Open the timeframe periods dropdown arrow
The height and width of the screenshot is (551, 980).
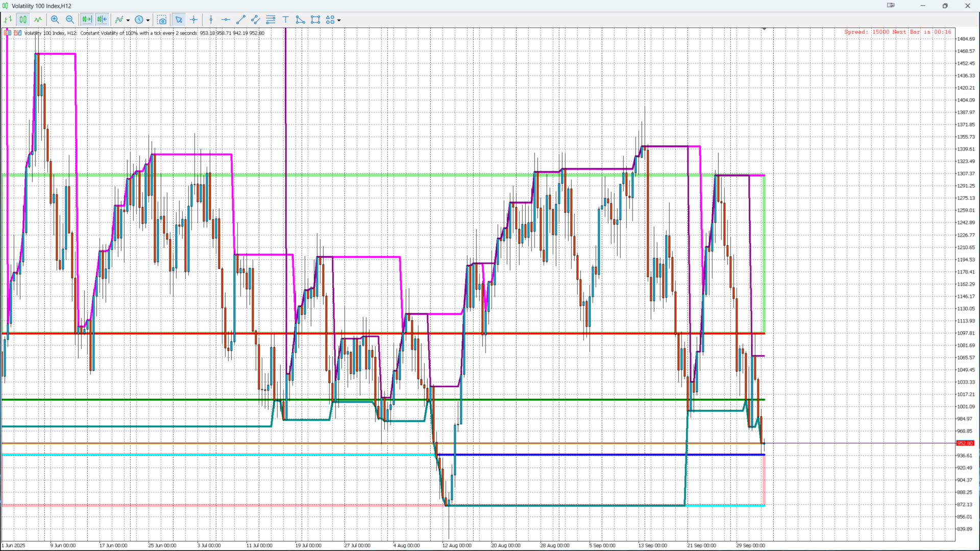coord(148,20)
